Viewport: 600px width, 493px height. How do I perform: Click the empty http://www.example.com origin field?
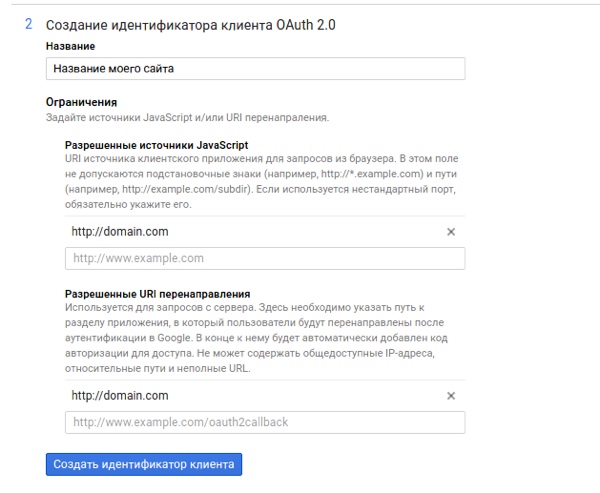(265, 258)
